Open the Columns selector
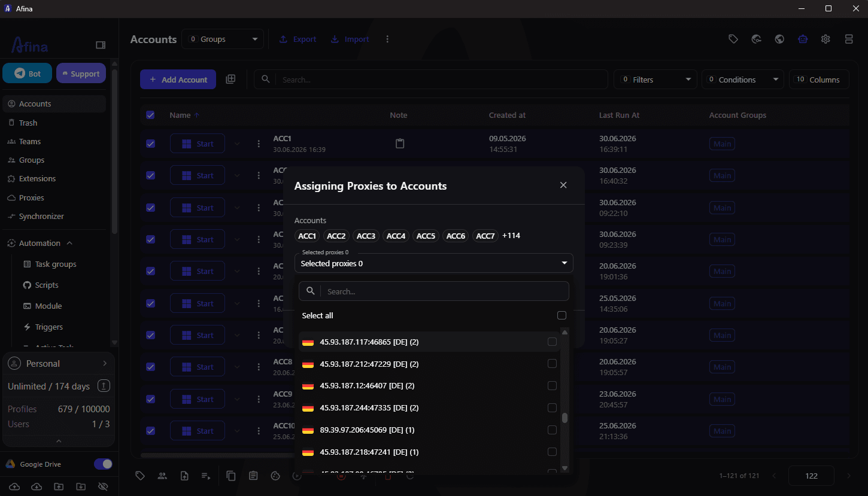Viewport: 868px width, 496px height. click(x=819, y=79)
